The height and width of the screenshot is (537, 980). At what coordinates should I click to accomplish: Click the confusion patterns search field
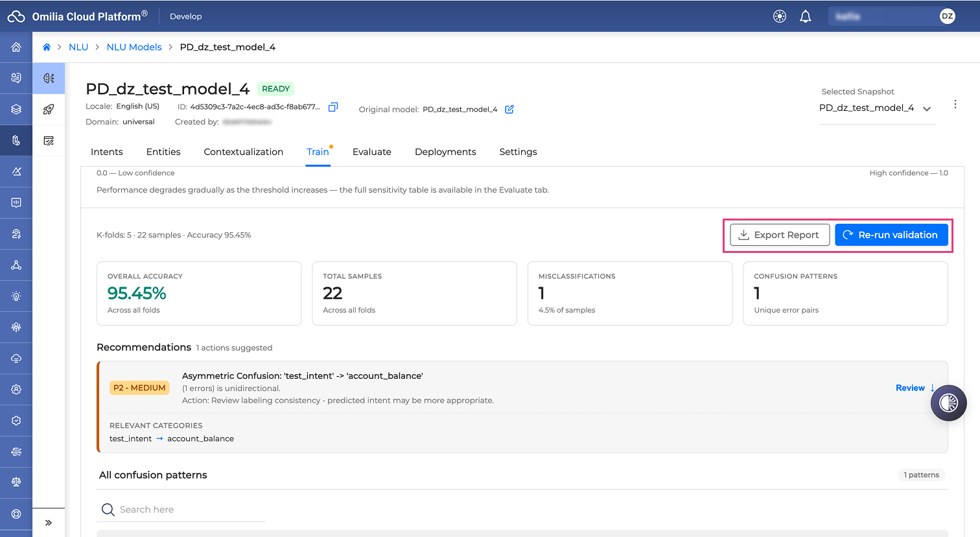click(x=181, y=510)
